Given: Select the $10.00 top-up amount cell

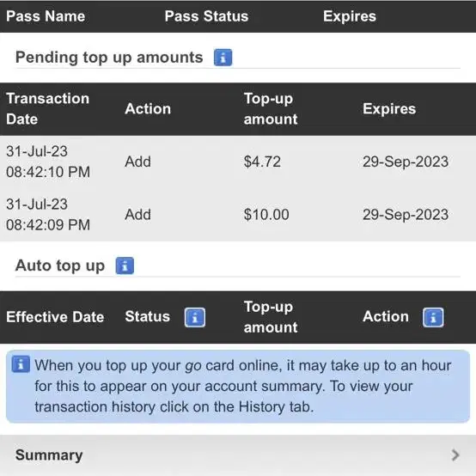Looking at the screenshot, I should 266,215.
